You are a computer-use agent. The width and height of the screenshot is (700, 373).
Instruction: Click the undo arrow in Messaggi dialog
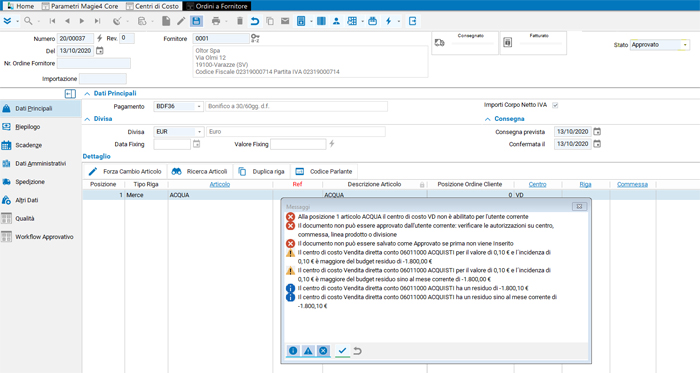coord(357,351)
